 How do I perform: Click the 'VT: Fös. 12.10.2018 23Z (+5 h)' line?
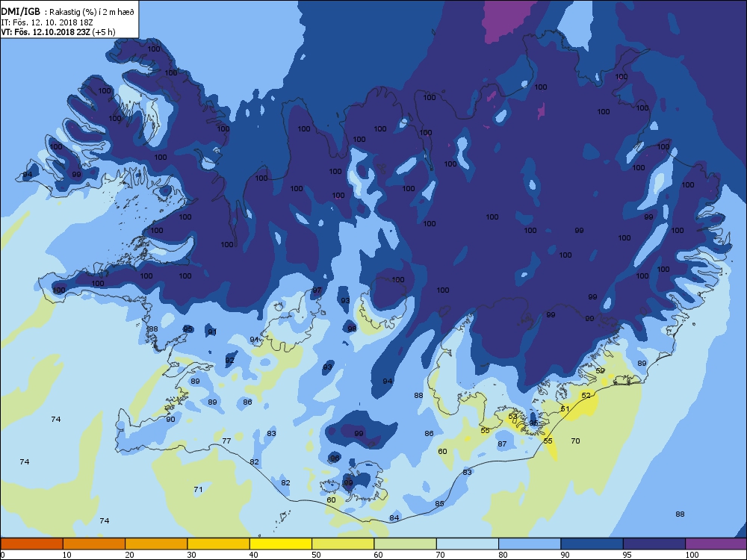coord(58,32)
